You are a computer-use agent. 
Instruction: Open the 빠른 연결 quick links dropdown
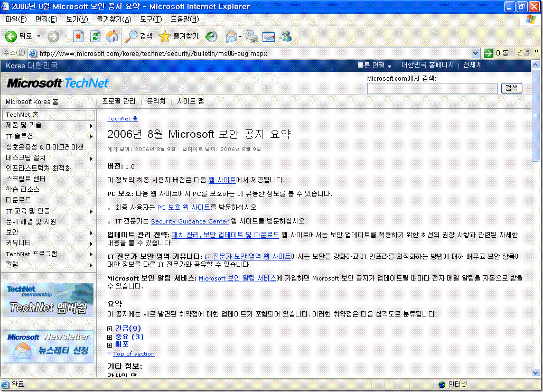click(x=375, y=65)
